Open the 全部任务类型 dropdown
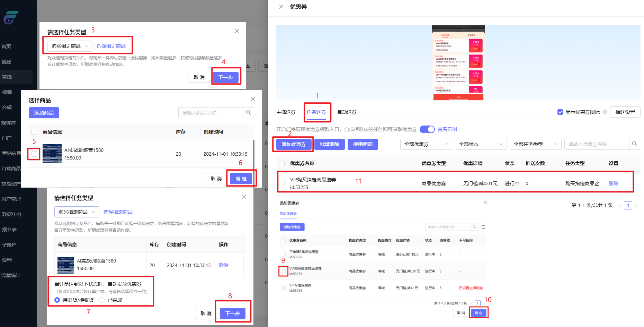This screenshot has height=327, width=644. point(535,144)
